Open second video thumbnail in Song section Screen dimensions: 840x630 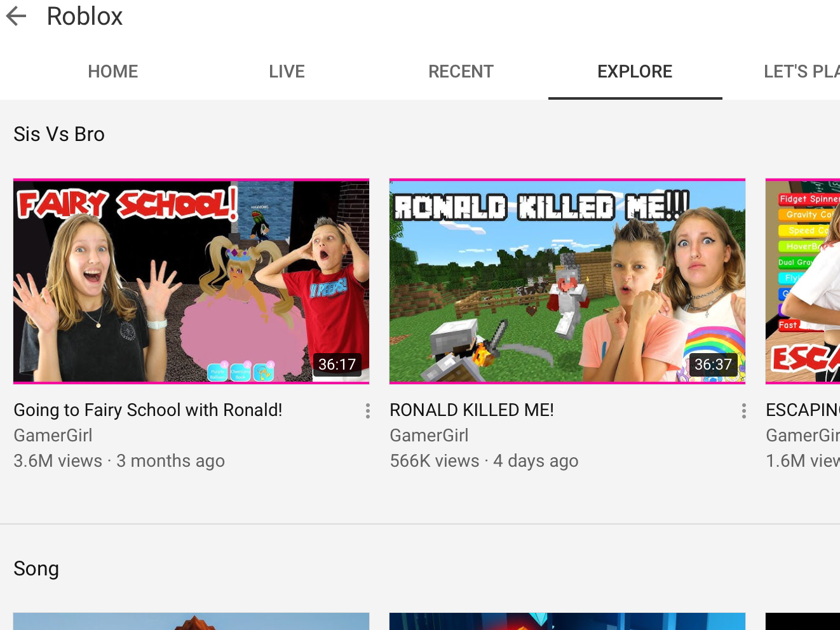567,621
